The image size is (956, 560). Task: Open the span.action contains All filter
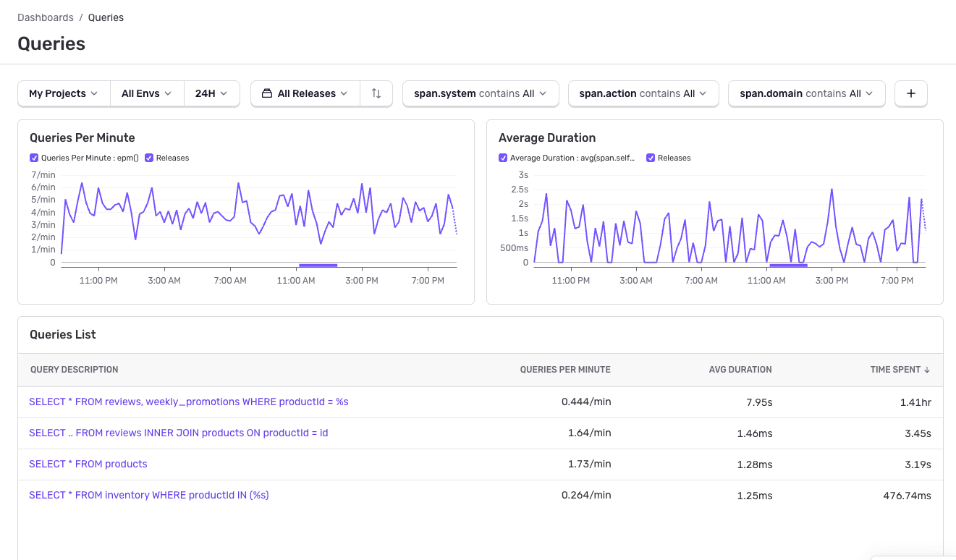click(x=643, y=93)
